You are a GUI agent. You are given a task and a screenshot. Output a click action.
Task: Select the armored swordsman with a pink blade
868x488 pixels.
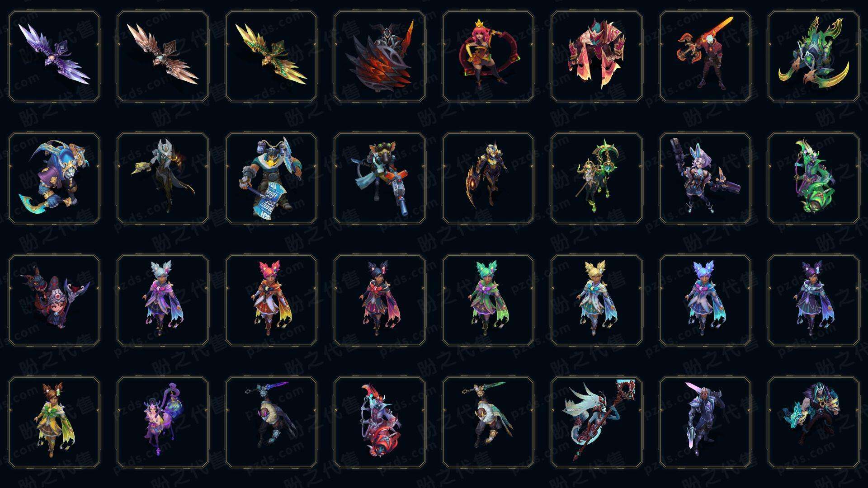tap(705, 422)
